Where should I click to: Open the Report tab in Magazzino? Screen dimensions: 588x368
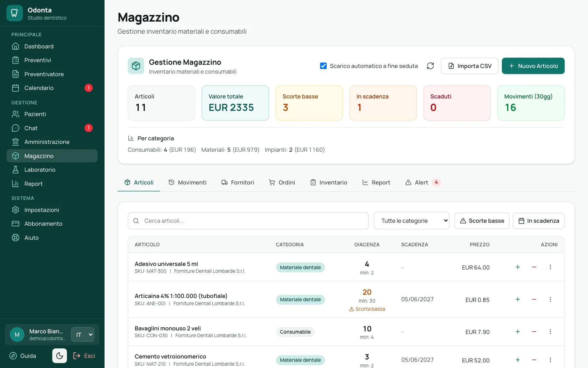point(376,183)
